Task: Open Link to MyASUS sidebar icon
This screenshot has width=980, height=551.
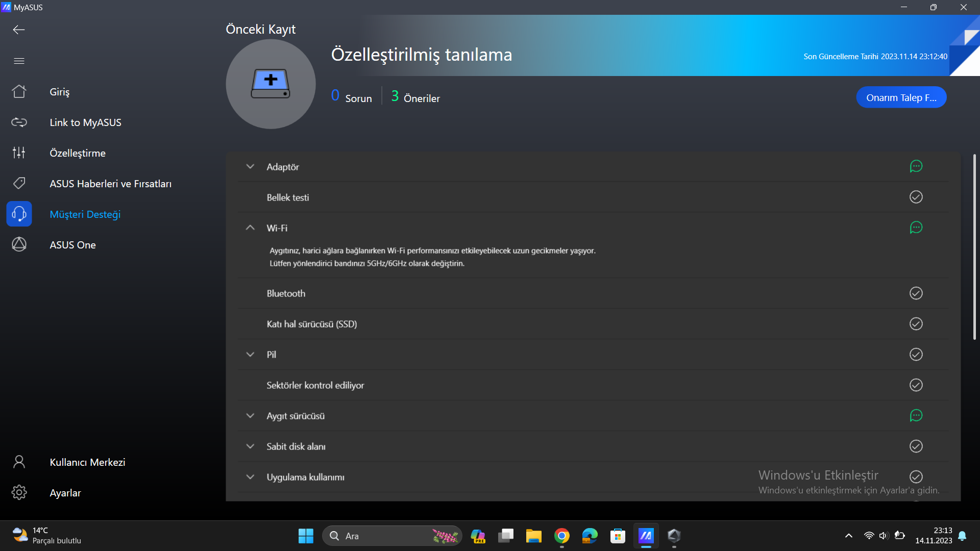Action: (x=19, y=122)
